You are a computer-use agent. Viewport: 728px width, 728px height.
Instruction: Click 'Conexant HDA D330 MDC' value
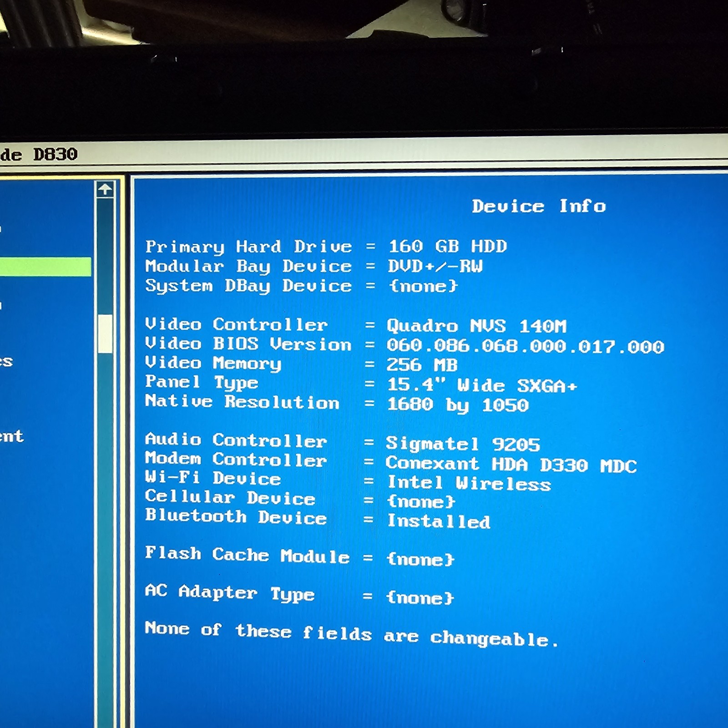pos(511,465)
